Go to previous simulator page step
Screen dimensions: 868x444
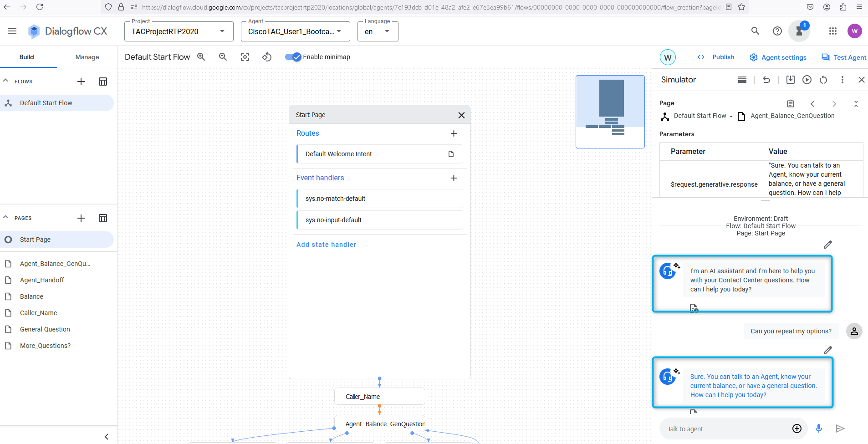pos(812,104)
